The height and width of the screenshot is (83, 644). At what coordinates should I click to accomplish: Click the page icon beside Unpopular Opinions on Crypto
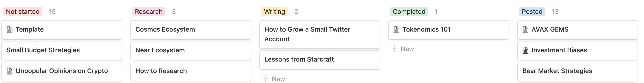pos(9,71)
